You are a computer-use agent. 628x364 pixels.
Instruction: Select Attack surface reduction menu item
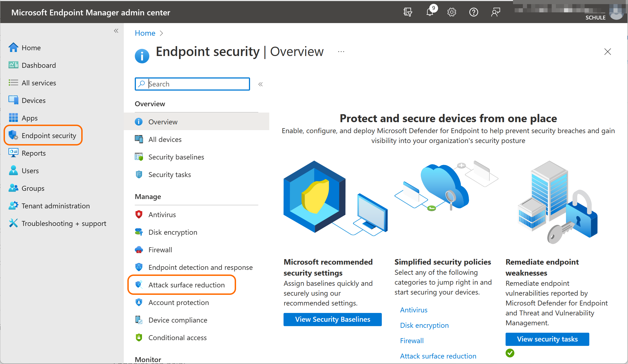[x=186, y=285]
